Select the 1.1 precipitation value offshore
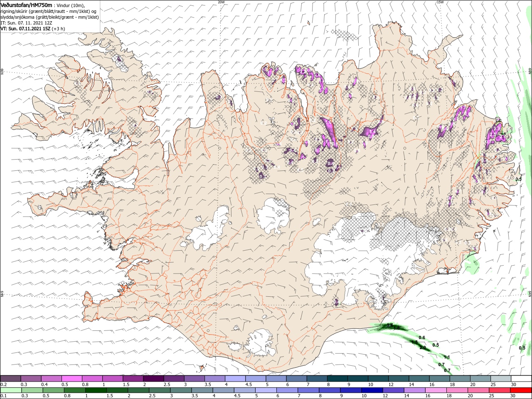Image resolution: width=532 pixels, height=399 pixels. [447, 357]
